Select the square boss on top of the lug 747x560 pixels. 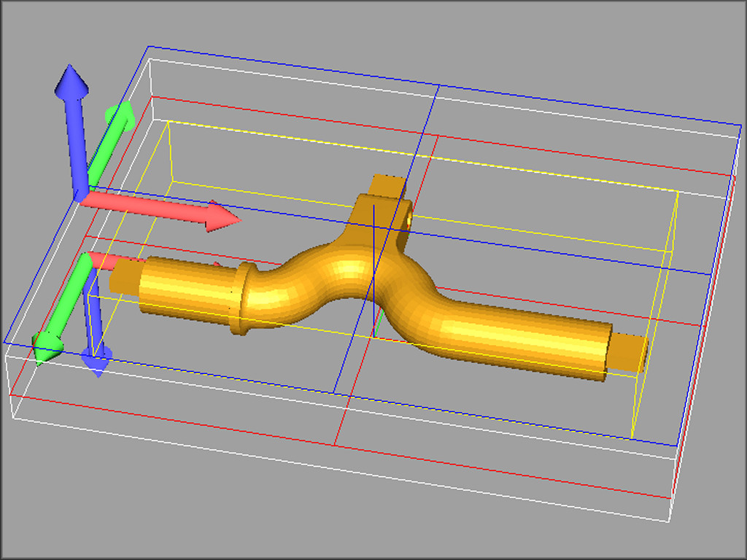pyautogui.click(x=387, y=186)
